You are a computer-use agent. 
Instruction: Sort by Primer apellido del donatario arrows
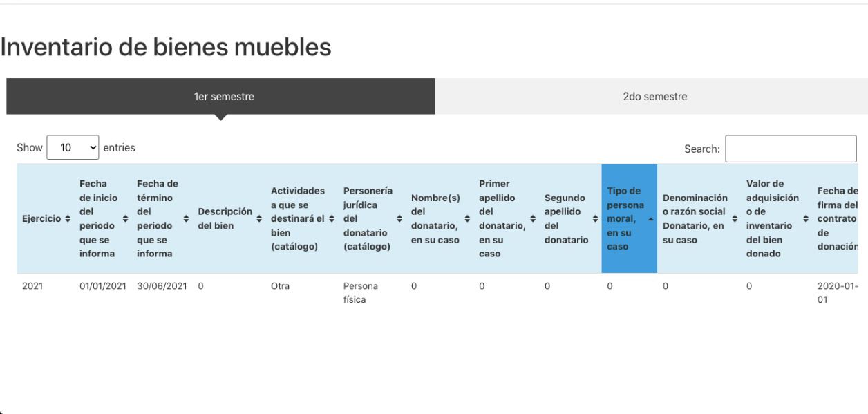533,219
